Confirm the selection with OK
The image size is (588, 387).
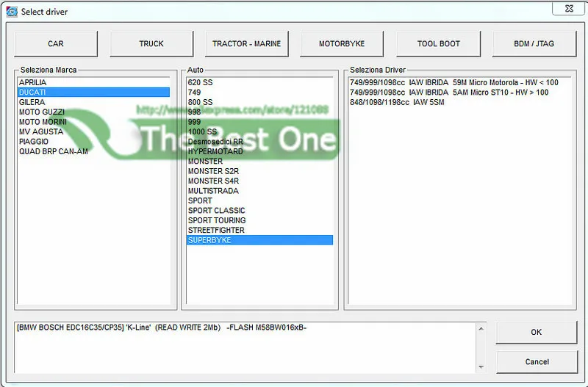pos(537,333)
